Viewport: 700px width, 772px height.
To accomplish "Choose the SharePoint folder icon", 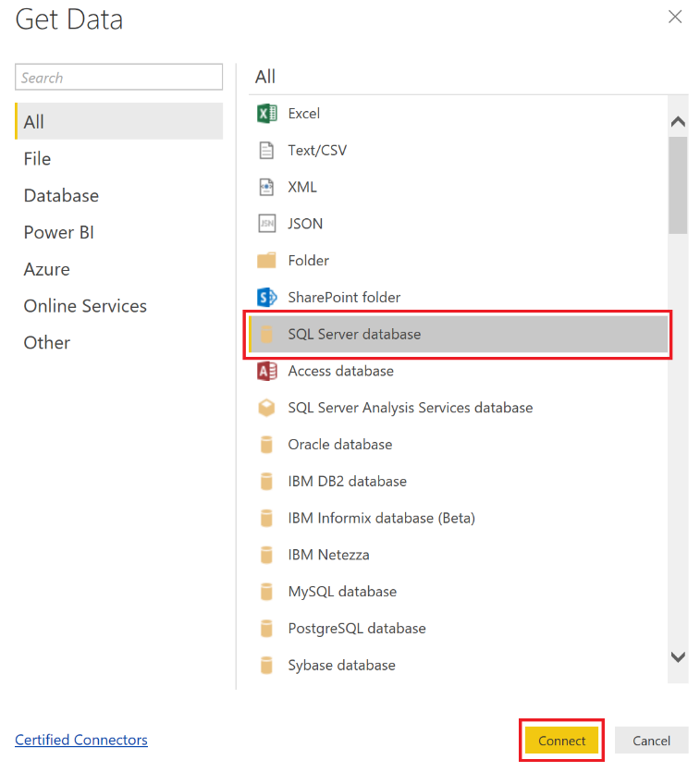I will 267,298.
